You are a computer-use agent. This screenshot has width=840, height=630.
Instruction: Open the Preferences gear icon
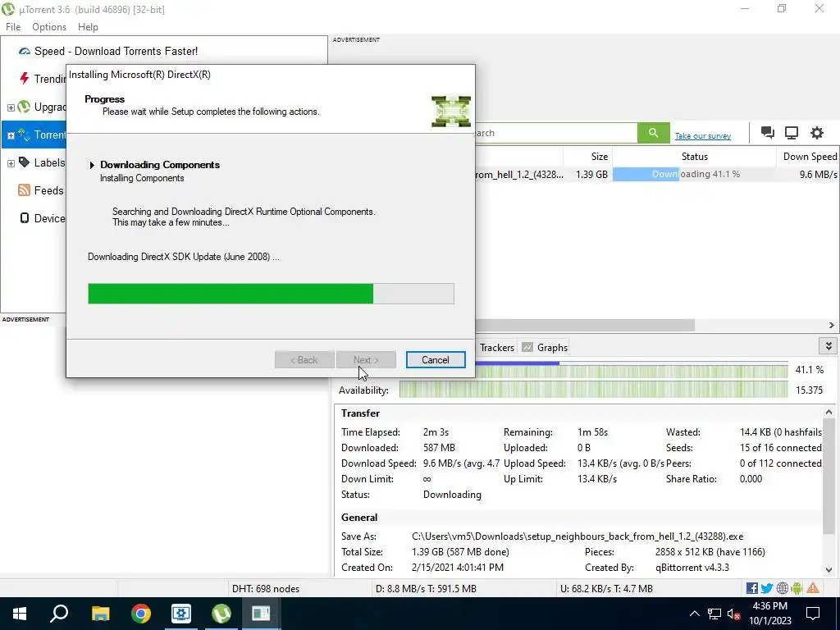point(816,133)
